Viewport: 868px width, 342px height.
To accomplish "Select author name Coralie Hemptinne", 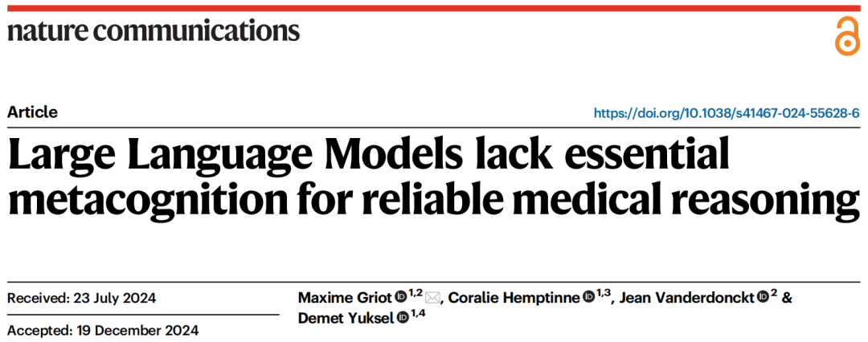I will click(514, 299).
